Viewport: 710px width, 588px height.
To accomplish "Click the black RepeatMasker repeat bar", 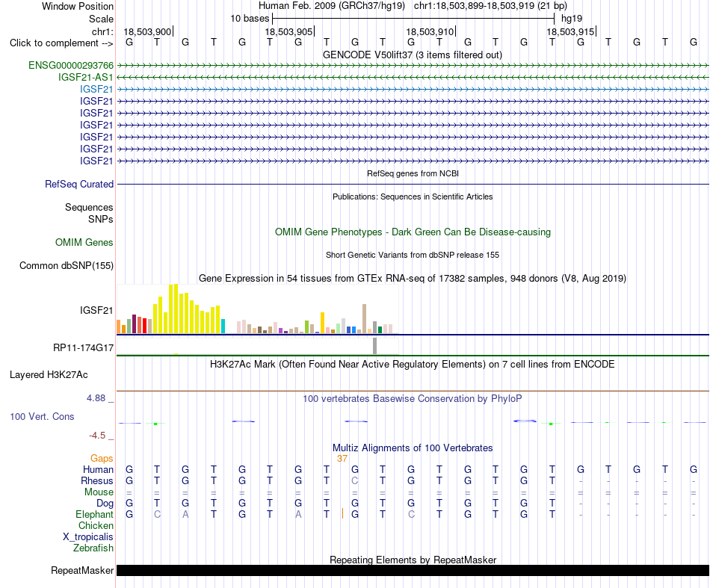I will coord(413,570).
